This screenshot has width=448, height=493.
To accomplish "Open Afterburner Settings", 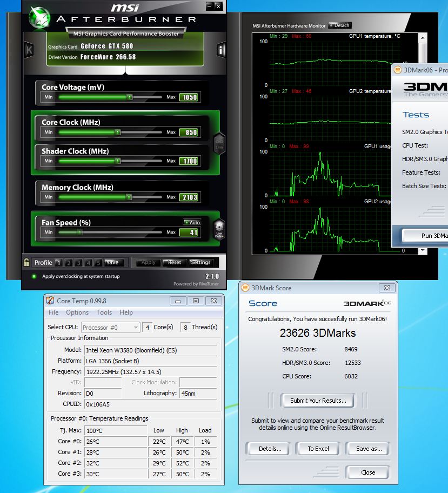I will pos(200,263).
